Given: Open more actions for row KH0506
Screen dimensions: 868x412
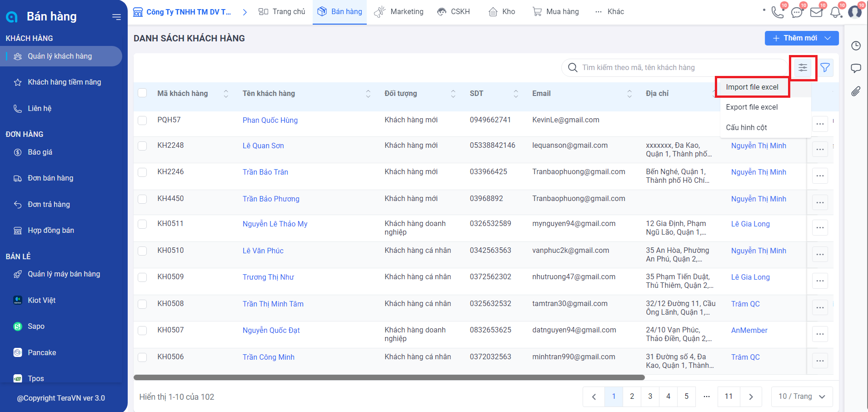Looking at the screenshot, I should [820, 361].
